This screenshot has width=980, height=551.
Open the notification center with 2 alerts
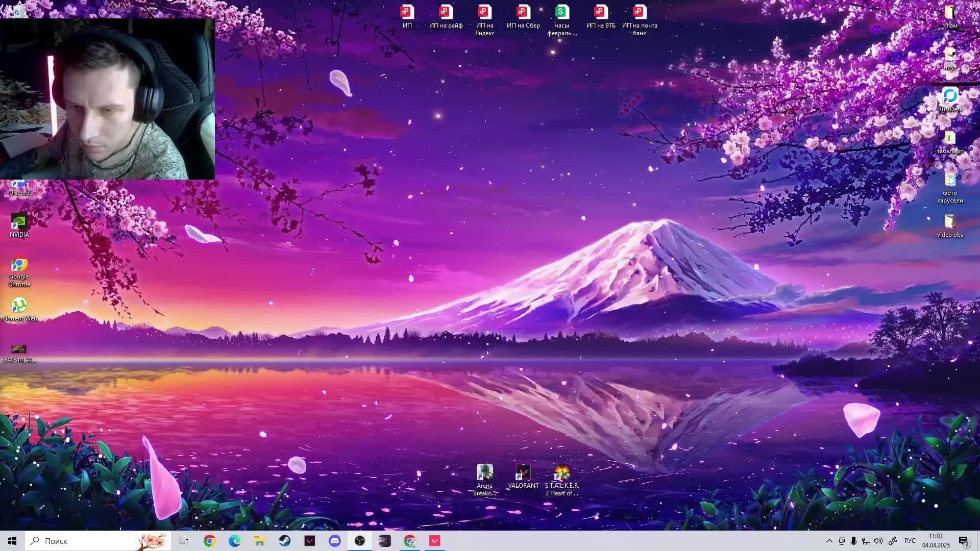coord(964,541)
